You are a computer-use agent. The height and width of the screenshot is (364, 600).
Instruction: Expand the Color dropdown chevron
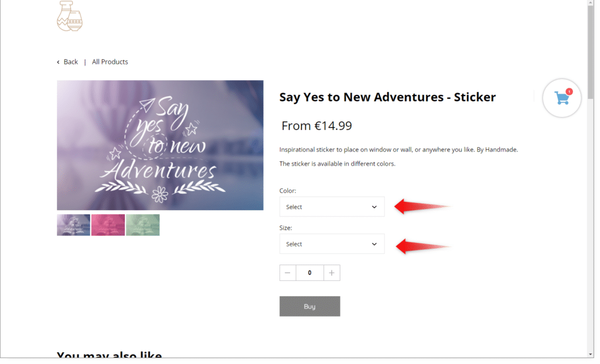[374, 207]
